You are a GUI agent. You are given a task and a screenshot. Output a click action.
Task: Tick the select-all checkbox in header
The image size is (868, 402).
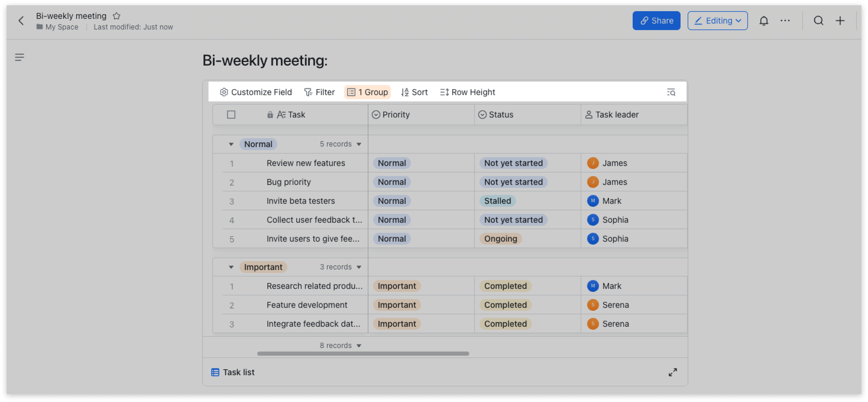click(231, 115)
